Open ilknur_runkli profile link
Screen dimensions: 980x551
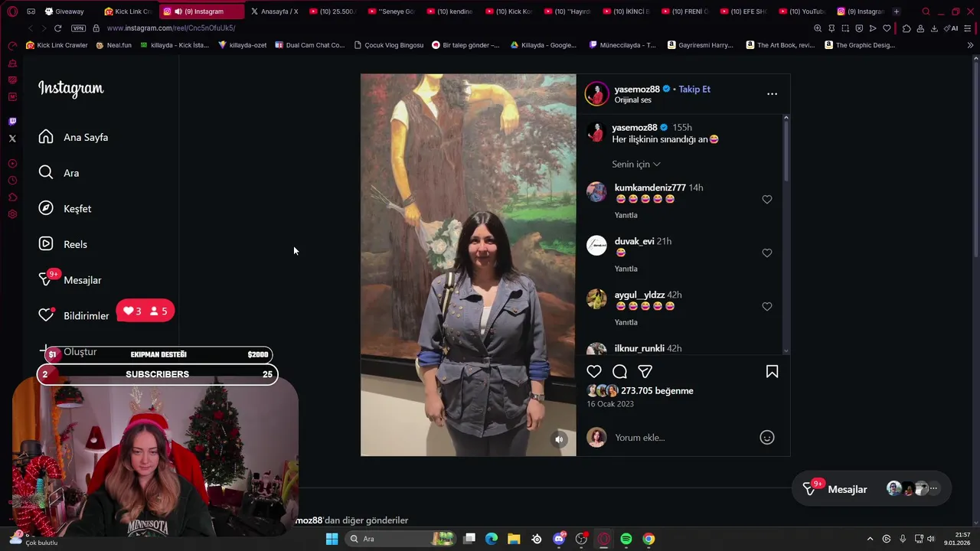pos(639,348)
